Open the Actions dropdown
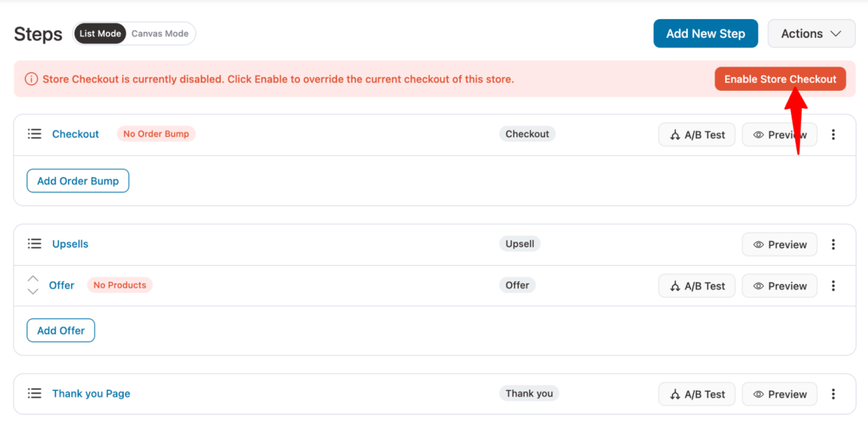The height and width of the screenshot is (447, 868). [811, 33]
